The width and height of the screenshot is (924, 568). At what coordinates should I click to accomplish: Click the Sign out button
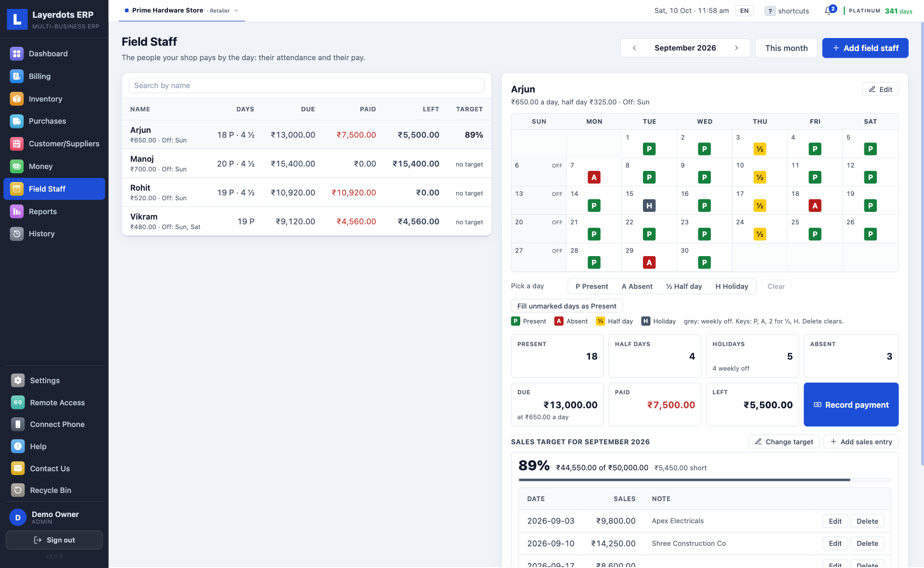(54, 540)
